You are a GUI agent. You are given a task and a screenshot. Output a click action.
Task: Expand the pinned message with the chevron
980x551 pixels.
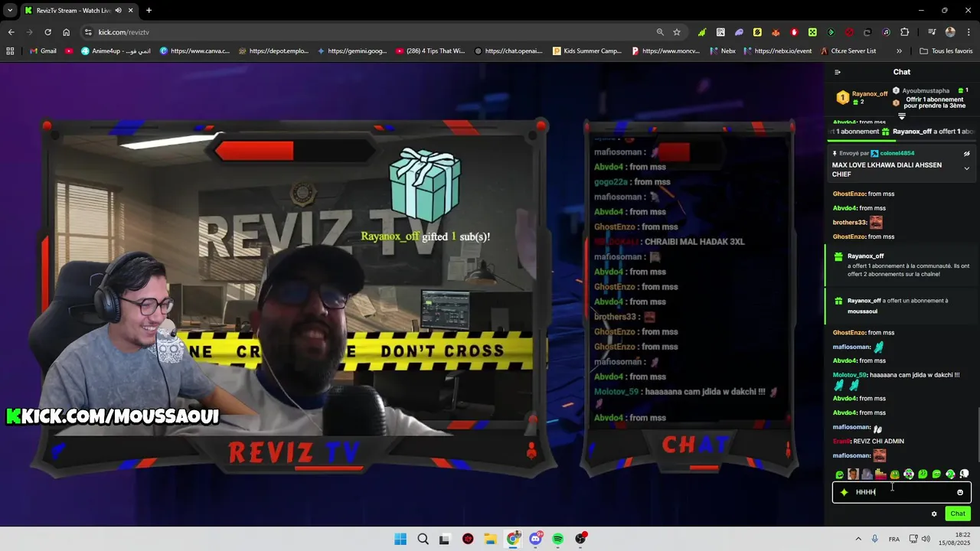pyautogui.click(x=966, y=168)
